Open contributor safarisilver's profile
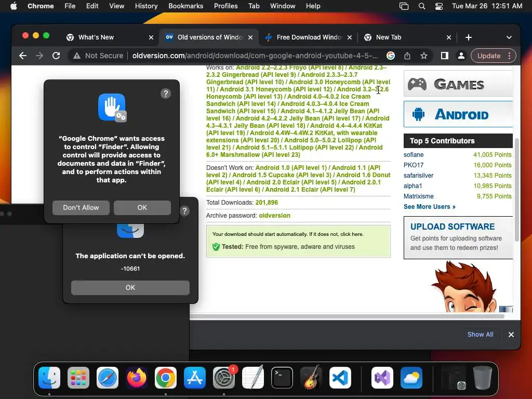 click(418, 176)
